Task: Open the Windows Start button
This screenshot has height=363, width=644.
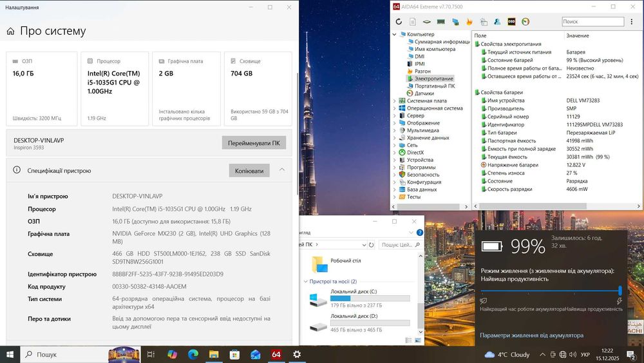Action: pyautogui.click(x=10, y=355)
